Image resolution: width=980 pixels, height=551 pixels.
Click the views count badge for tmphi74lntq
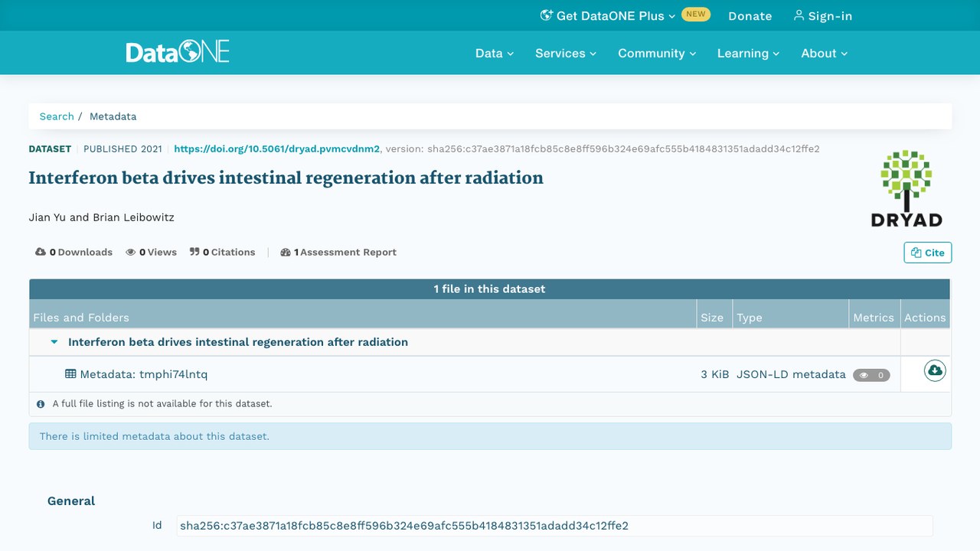click(x=871, y=375)
